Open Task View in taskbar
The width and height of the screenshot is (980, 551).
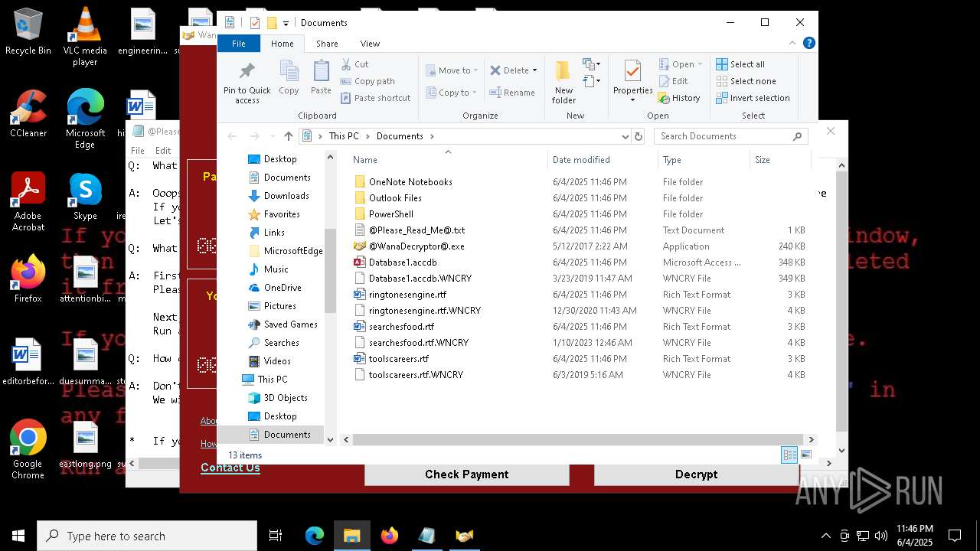[276, 536]
